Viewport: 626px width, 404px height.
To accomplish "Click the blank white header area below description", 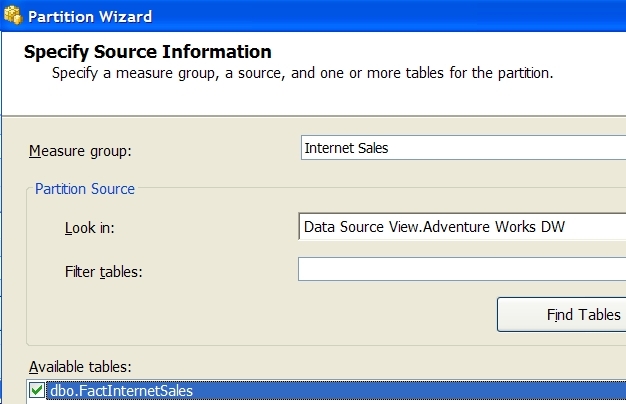I will [x=300, y=100].
